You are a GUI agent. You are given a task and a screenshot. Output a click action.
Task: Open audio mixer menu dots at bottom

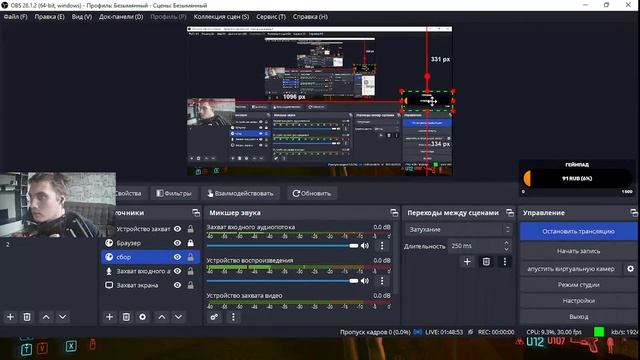coord(233,317)
